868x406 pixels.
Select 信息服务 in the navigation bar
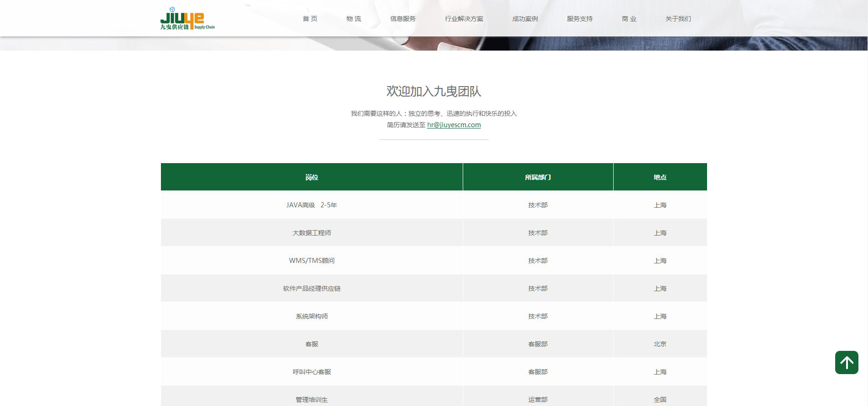pos(403,19)
